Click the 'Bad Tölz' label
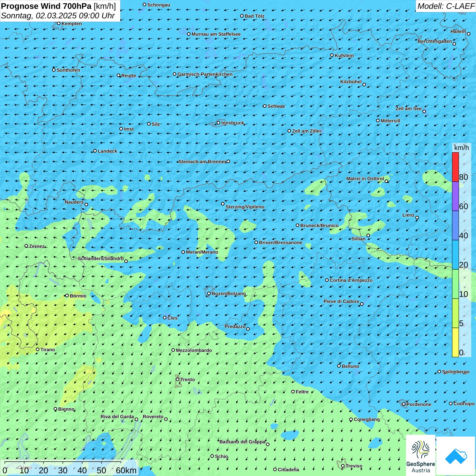The width and height of the screenshot is (476, 476). 254,16
